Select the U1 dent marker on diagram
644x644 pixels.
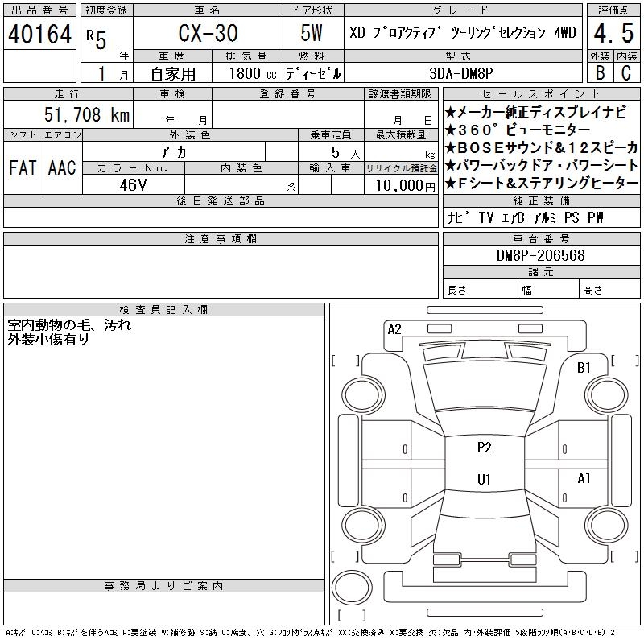[x=484, y=480]
